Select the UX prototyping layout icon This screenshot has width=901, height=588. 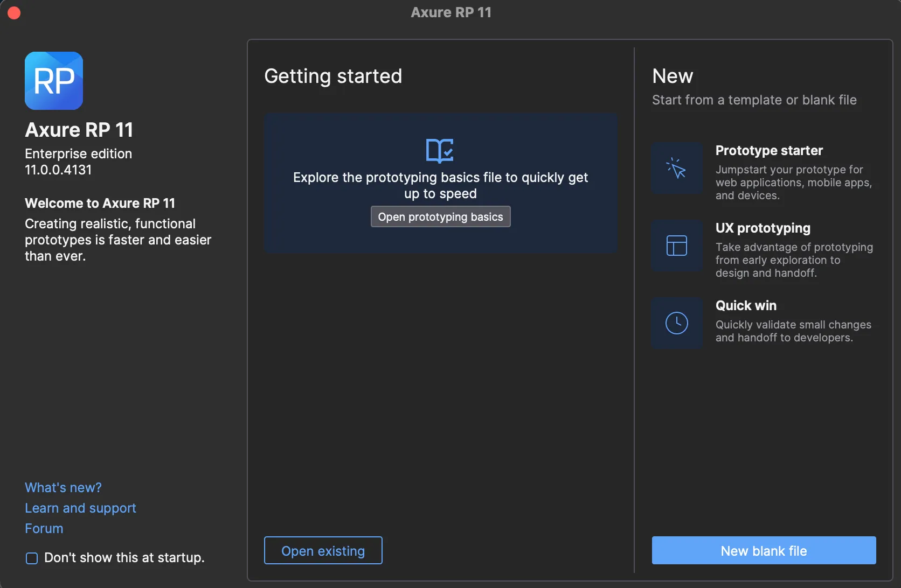pos(677,246)
